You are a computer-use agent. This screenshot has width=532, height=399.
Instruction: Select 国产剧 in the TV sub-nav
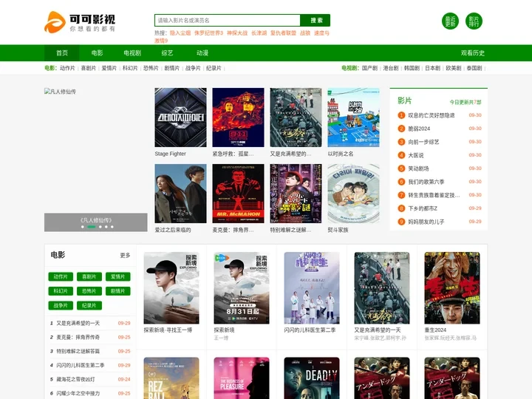pyautogui.click(x=369, y=68)
